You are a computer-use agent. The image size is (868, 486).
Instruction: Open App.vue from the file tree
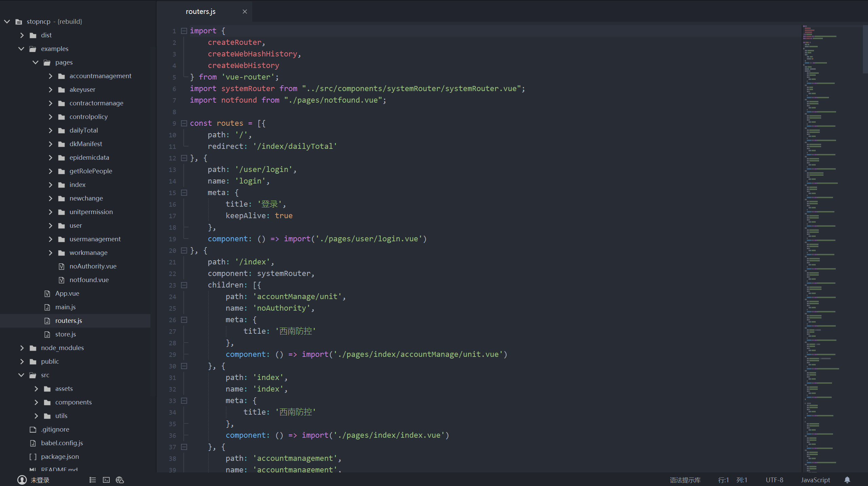(x=75, y=294)
